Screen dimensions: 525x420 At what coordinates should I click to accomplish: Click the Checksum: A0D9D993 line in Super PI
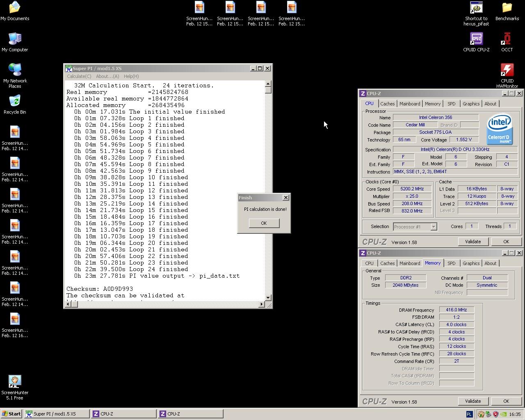coord(100,289)
